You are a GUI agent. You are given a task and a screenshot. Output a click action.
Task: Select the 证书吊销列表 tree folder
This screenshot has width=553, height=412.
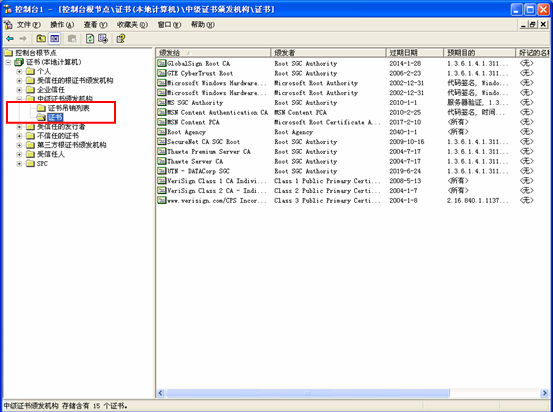68,108
